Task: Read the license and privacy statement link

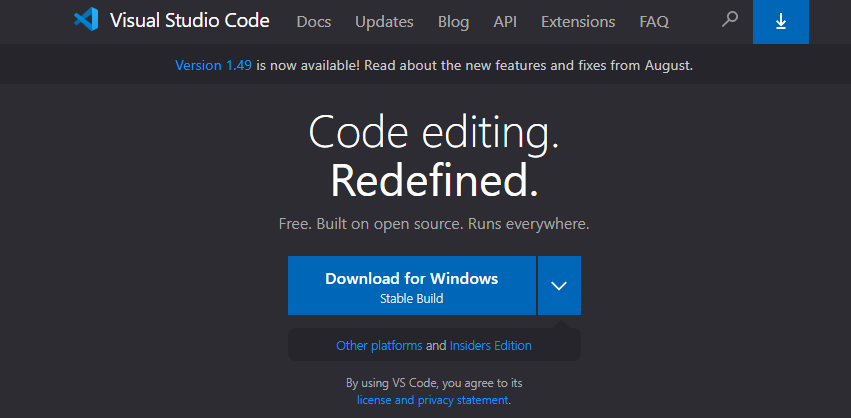Action: [433, 400]
